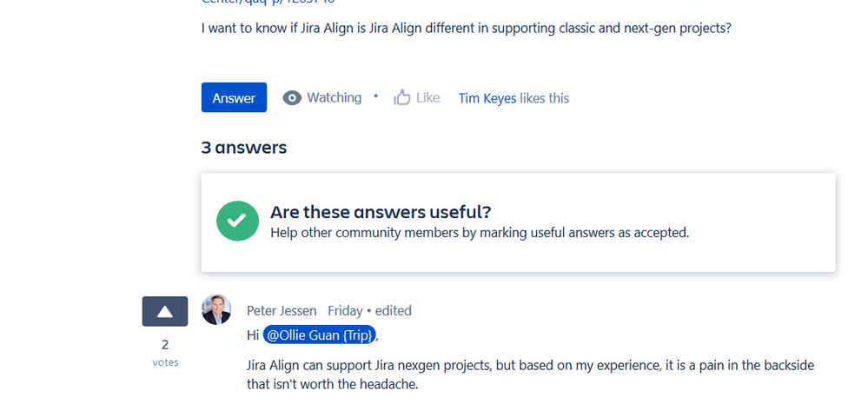Upvote Peter Jessen's answer
Viewport: 868px width, 404px height.
[165, 312]
